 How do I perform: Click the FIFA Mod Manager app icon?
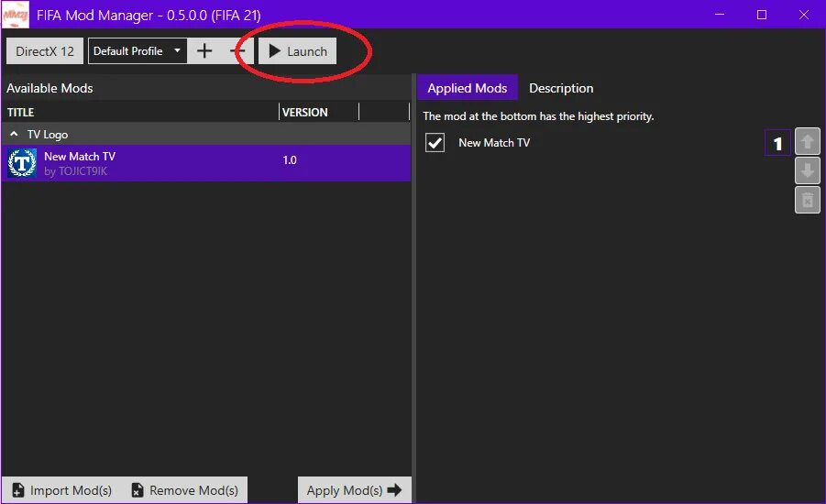pyautogui.click(x=16, y=15)
